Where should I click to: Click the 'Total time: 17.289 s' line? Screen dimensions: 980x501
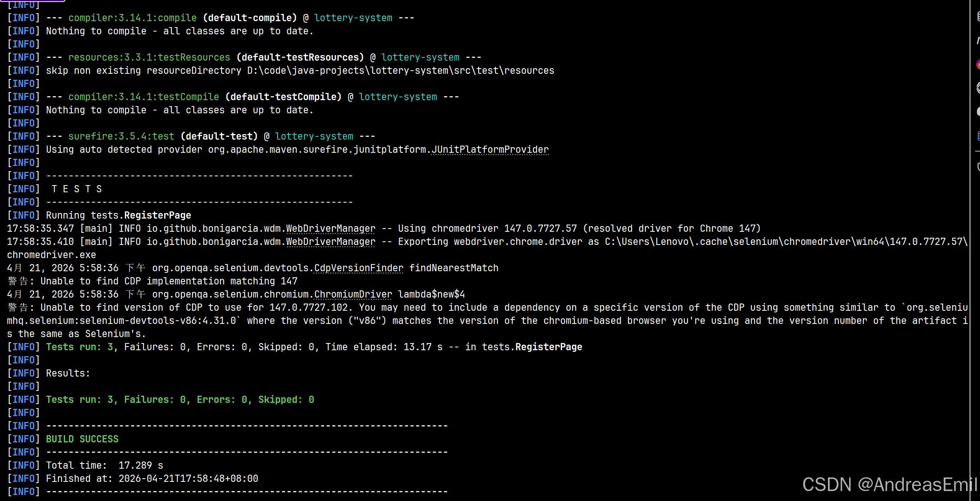(104, 465)
